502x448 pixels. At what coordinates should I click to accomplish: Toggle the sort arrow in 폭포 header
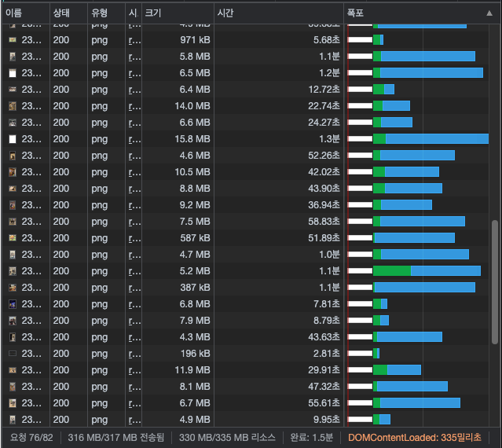(x=489, y=13)
